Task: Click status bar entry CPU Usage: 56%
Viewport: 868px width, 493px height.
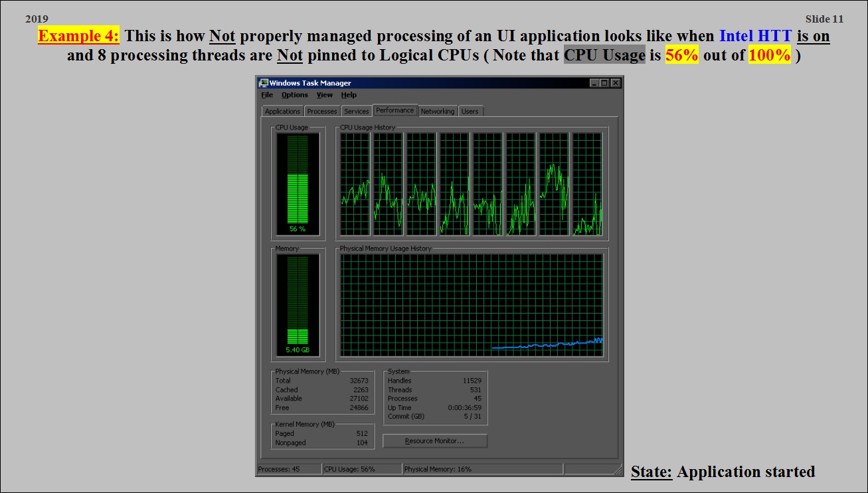Action: tap(363, 469)
